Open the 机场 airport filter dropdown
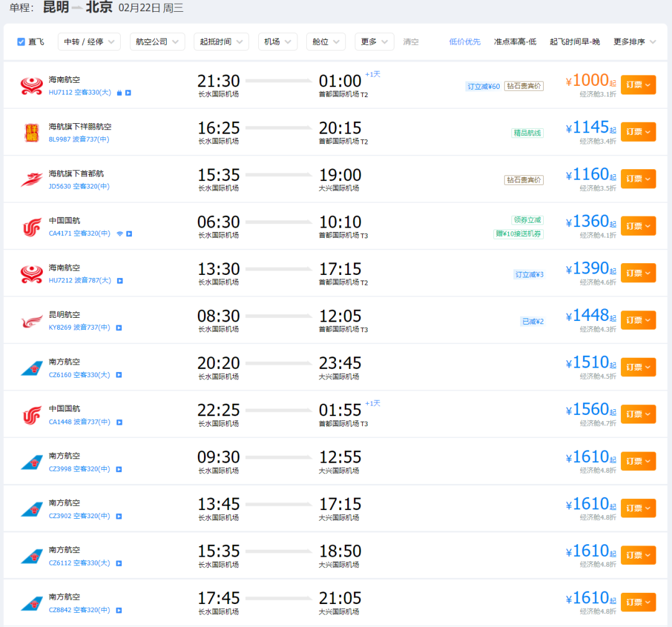Screen dimensions: 672x627 coord(278,42)
